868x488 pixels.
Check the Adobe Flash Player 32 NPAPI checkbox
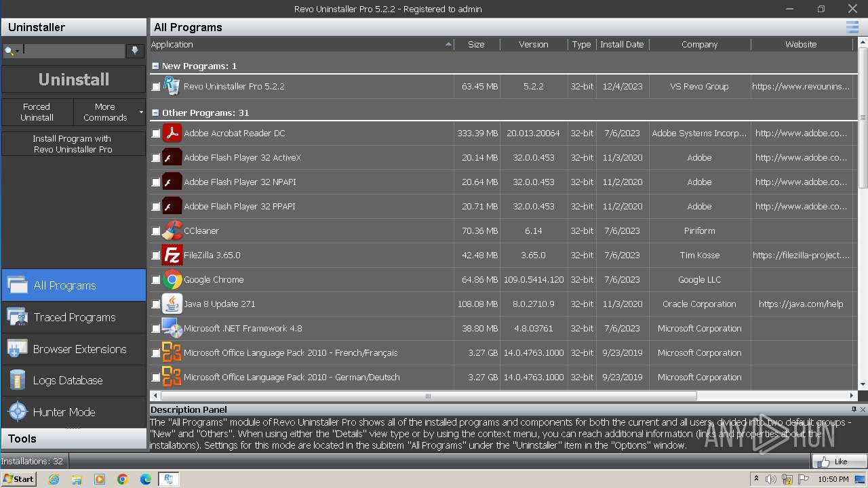click(156, 182)
